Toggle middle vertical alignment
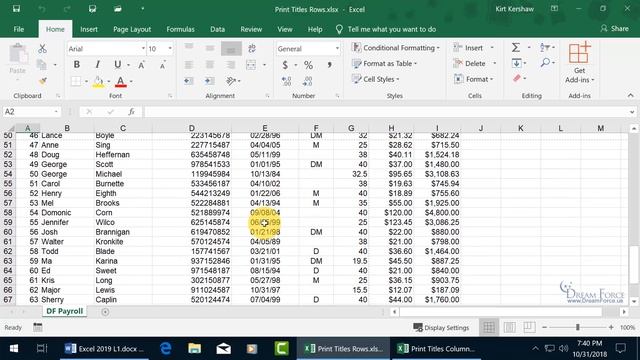Viewport: 640px width, 360px height. [x=210, y=49]
